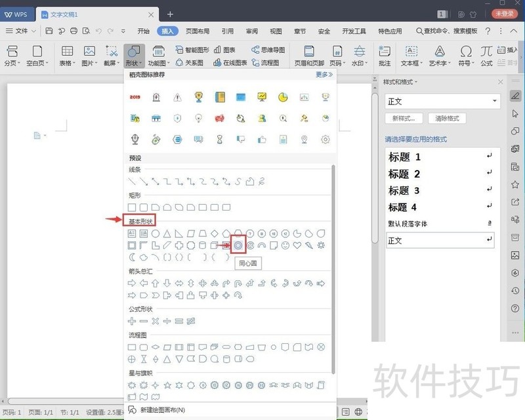Switch to the 审阅 tab
525x420 pixels.
click(x=252, y=31)
